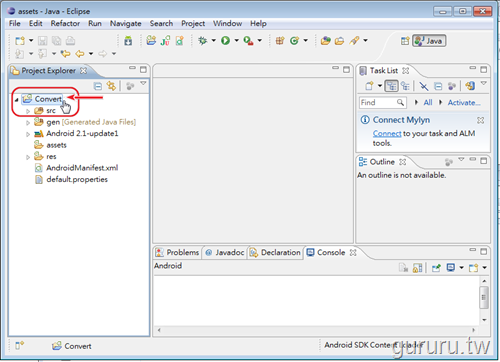Click the Back navigation arrow icon
Viewport: 500px width, 362px height.
click(x=80, y=53)
